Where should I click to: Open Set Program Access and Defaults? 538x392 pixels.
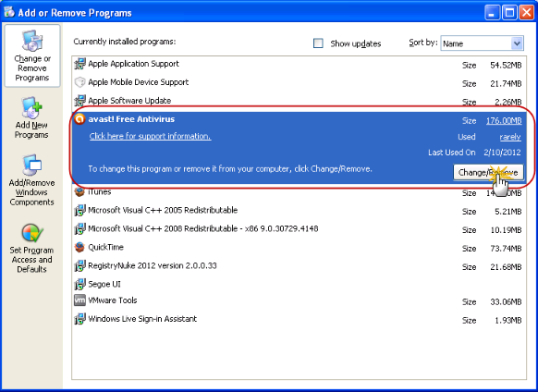pos(31,248)
